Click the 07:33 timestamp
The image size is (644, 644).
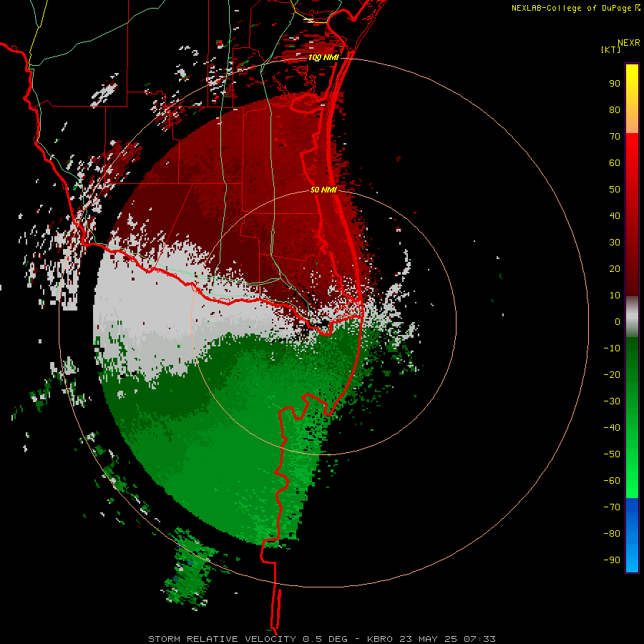pos(479,639)
